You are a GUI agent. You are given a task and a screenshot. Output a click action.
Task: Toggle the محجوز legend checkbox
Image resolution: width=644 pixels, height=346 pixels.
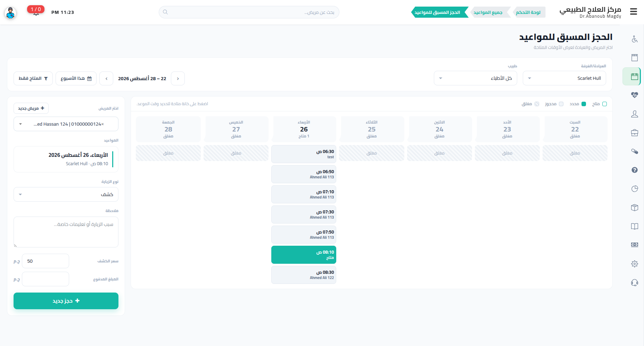[x=561, y=104]
